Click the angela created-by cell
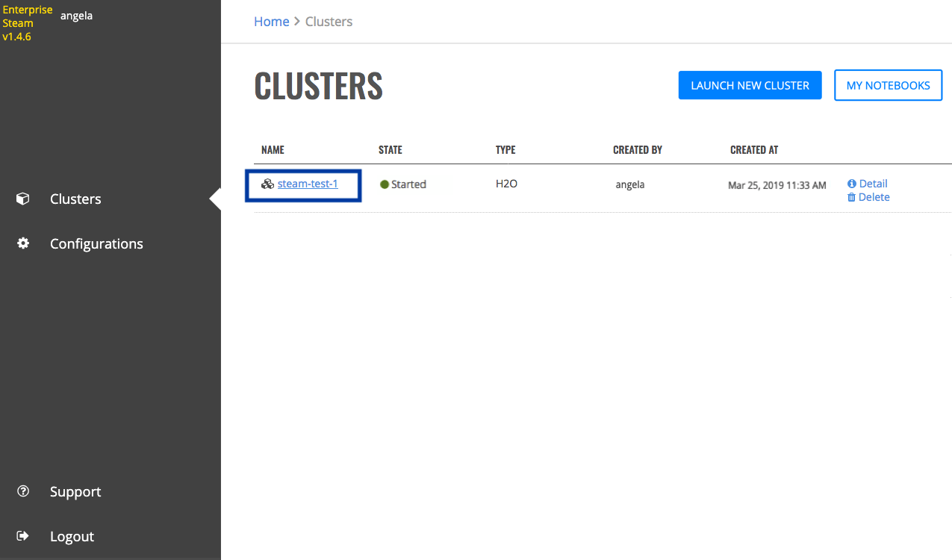Viewport: 952px width, 560px height. coord(630,184)
